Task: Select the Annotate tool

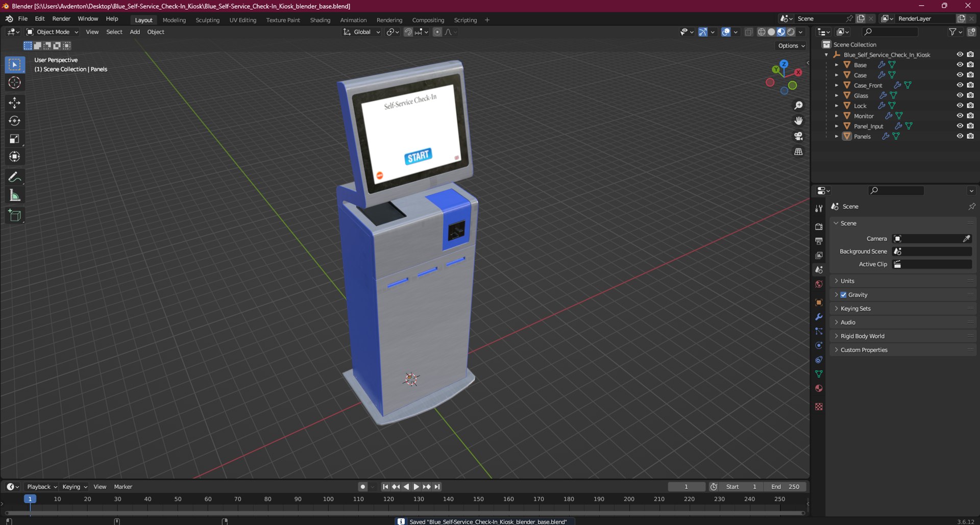Action: 14,177
